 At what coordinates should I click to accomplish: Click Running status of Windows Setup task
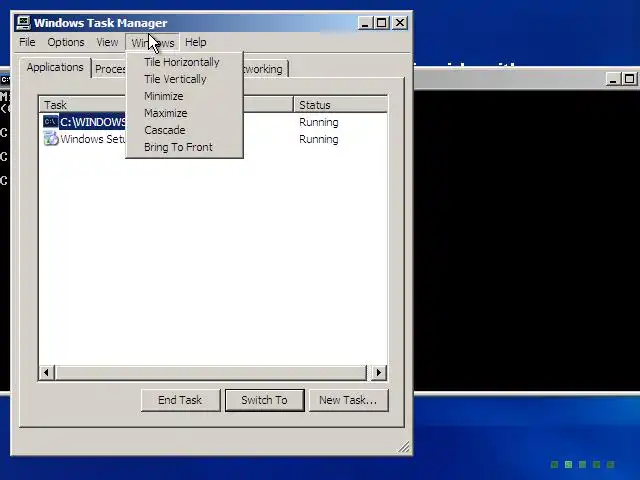[x=318, y=139]
